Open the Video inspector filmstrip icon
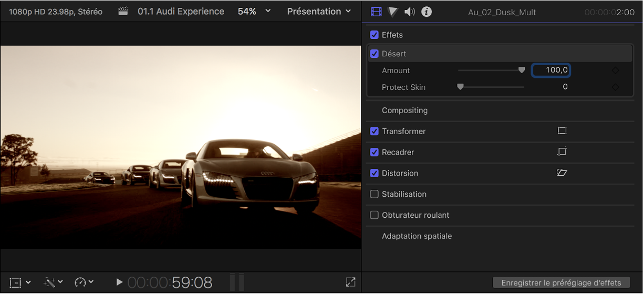This screenshot has width=644, height=294. click(x=376, y=12)
